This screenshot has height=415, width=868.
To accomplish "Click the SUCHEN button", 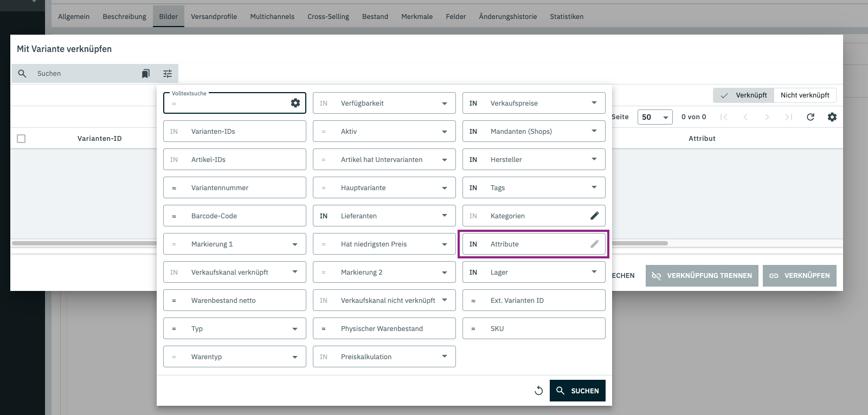I will [577, 391].
